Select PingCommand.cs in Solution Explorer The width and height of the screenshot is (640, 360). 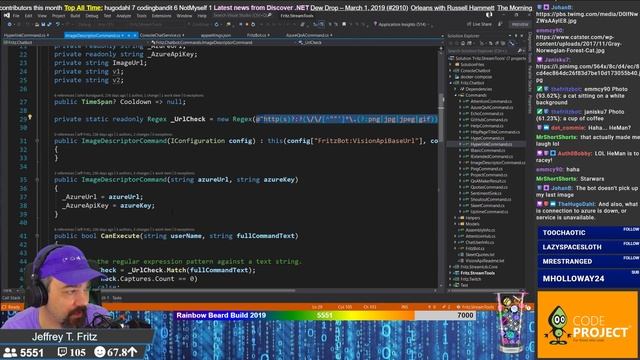pyautogui.click(x=486, y=169)
